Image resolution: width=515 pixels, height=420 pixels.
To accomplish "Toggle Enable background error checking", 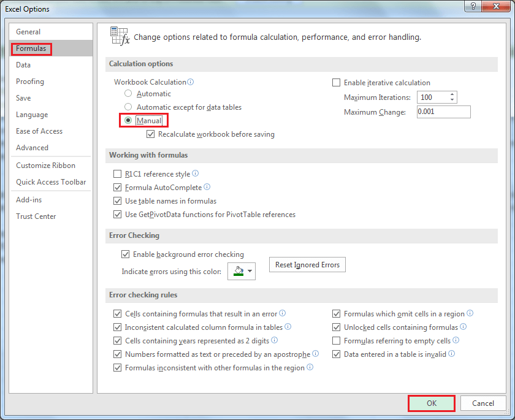I will click(125, 254).
